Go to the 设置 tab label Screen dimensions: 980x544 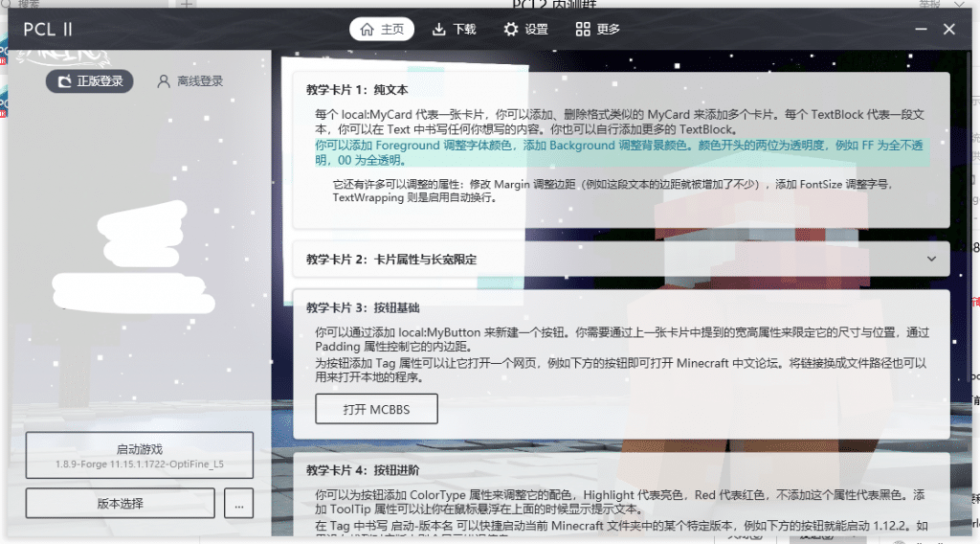pos(536,30)
